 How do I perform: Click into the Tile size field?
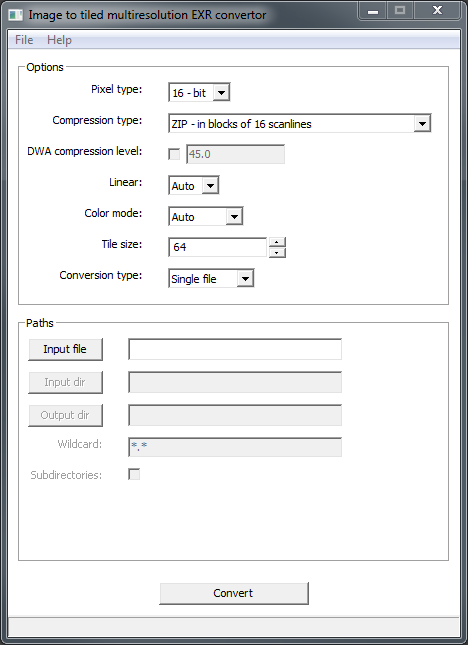click(x=218, y=247)
